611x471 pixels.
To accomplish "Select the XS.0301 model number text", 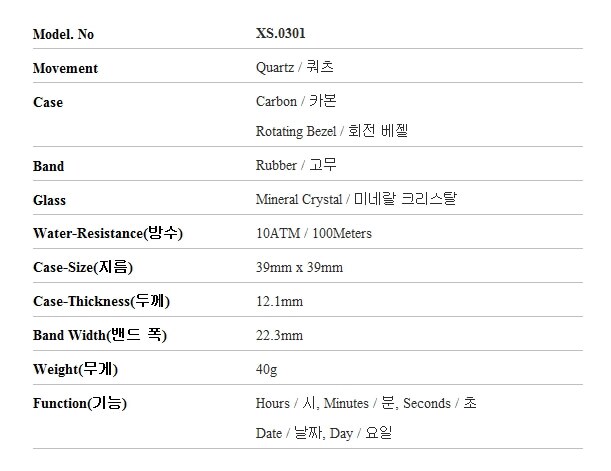I will click(x=280, y=34).
